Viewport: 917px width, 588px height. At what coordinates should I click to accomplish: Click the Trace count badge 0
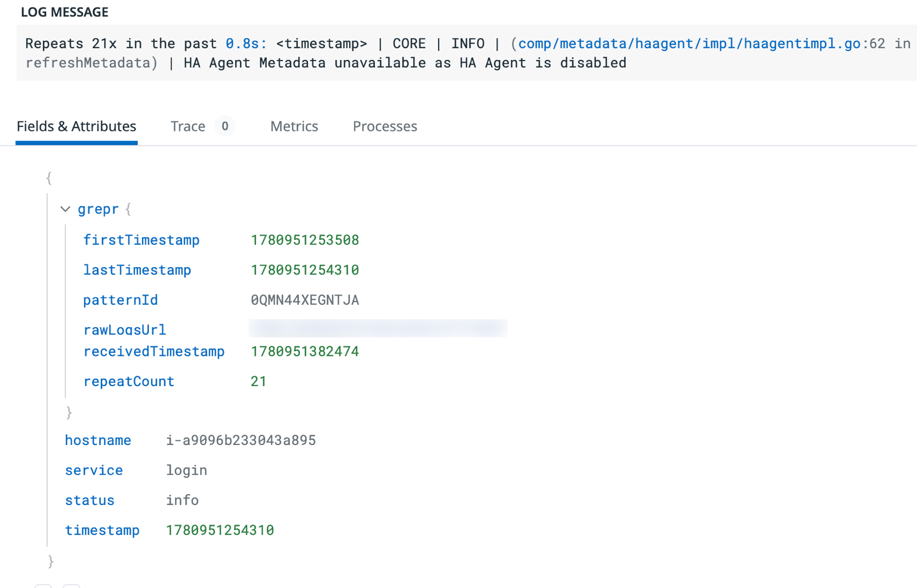(225, 126)
